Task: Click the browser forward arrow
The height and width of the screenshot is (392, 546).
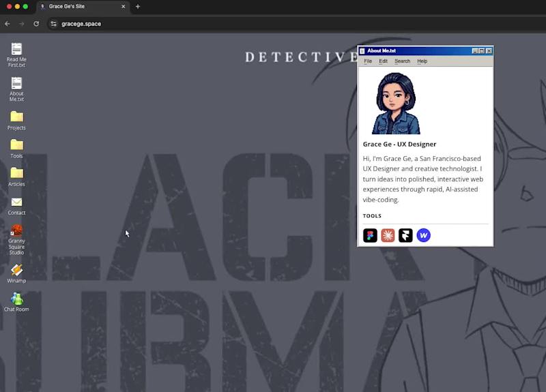Action: click(22, 24)
